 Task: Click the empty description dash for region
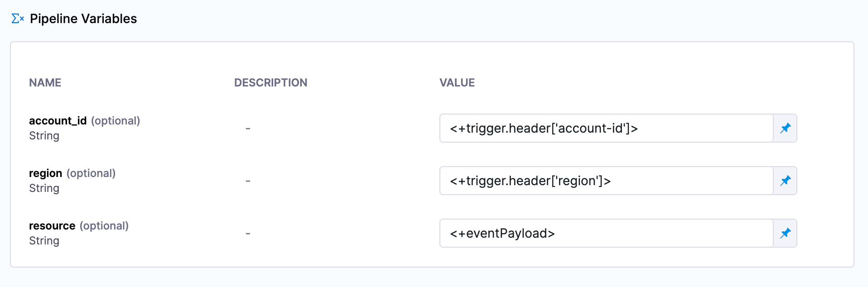tap(248, 181)
